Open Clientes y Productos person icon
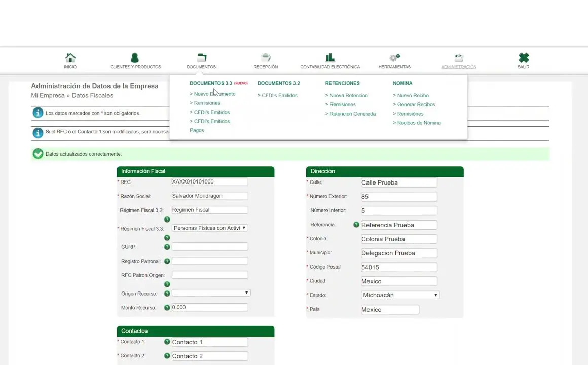 [x=135, y=58]
